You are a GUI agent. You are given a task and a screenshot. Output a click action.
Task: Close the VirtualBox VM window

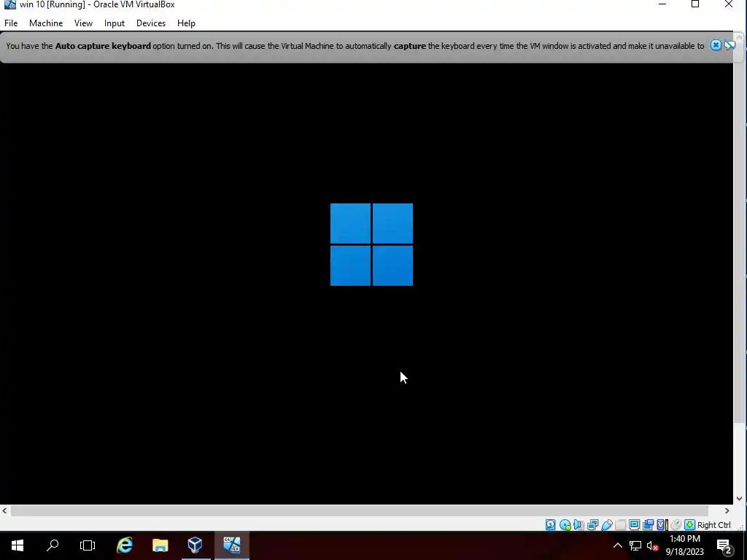[729, 4]
